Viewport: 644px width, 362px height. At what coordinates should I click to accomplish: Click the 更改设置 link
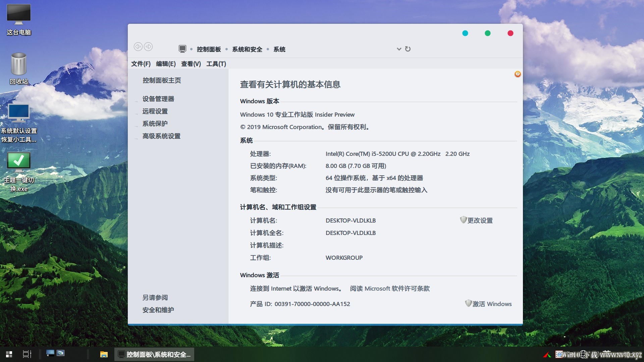(480, 220)
